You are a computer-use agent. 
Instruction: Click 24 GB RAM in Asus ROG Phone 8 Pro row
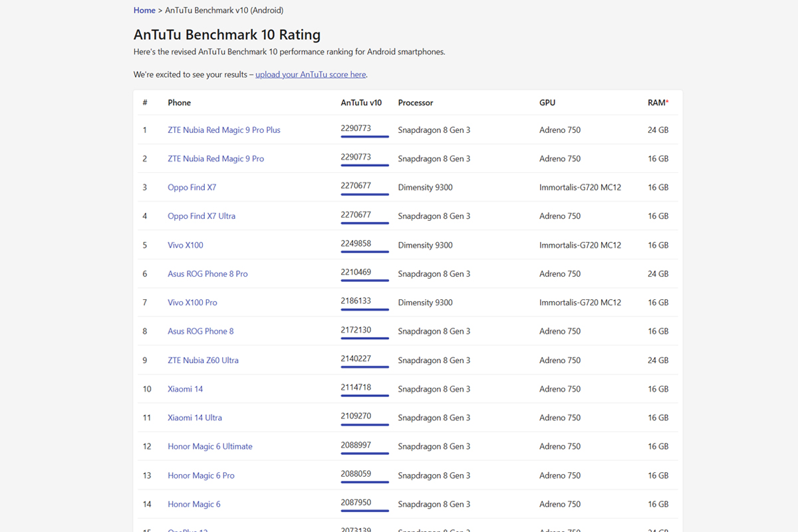(x=658, y=274)
